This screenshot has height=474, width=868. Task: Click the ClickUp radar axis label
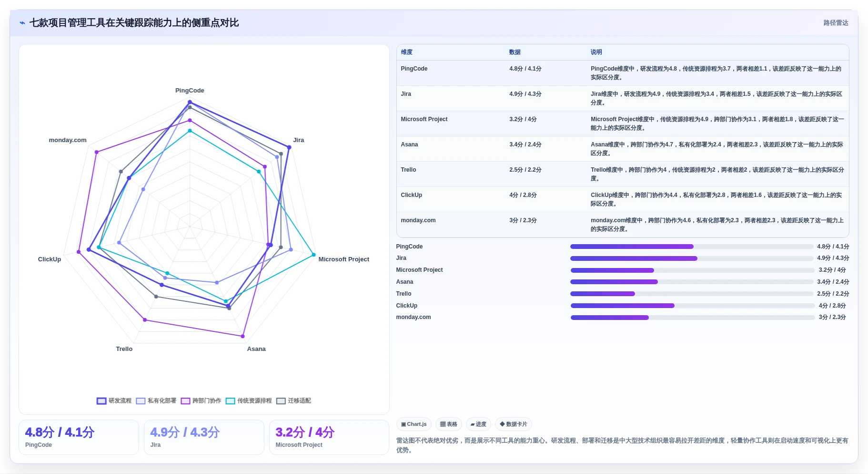click(x=50, y=259)
